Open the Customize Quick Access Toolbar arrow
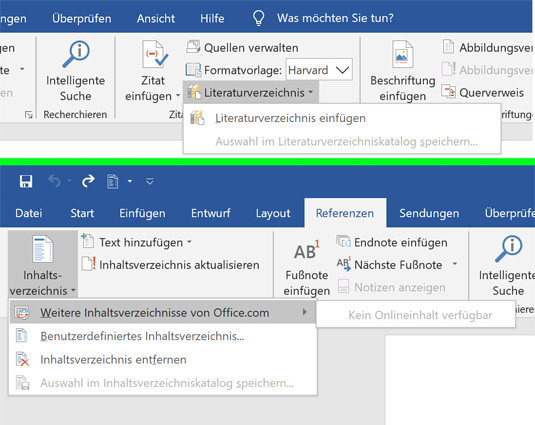Viewport: 535px width, 425px height. pos(149,181)
